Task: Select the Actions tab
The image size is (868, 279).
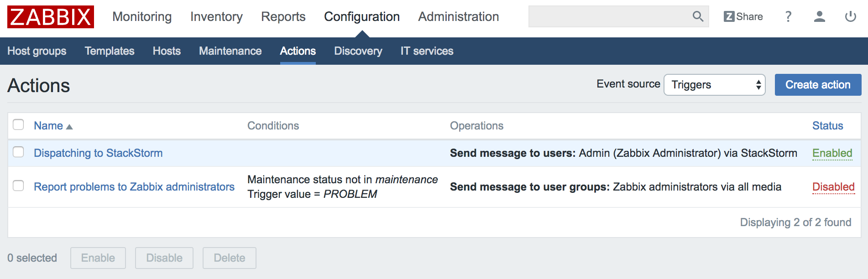Action: coord(298,51)
